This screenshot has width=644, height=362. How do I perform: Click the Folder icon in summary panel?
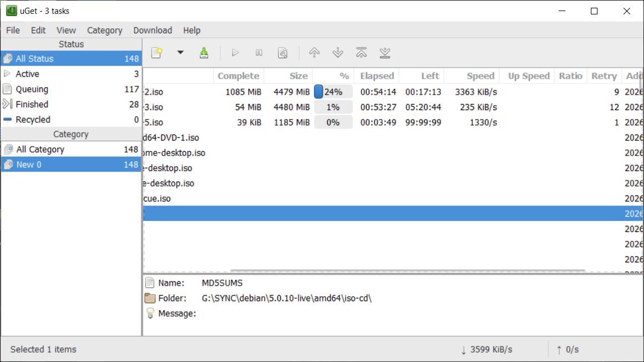150,298
